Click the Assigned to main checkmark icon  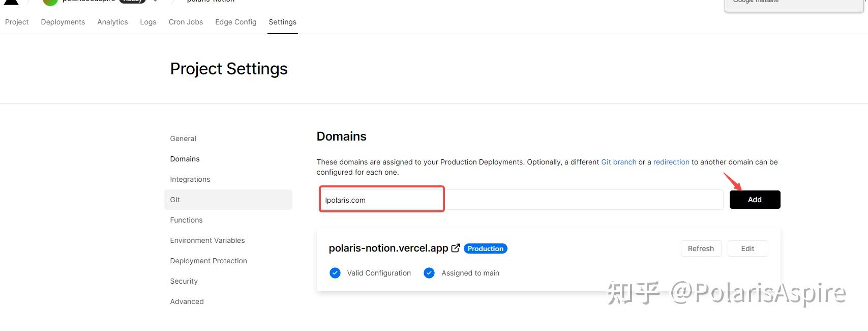point(429,273)
